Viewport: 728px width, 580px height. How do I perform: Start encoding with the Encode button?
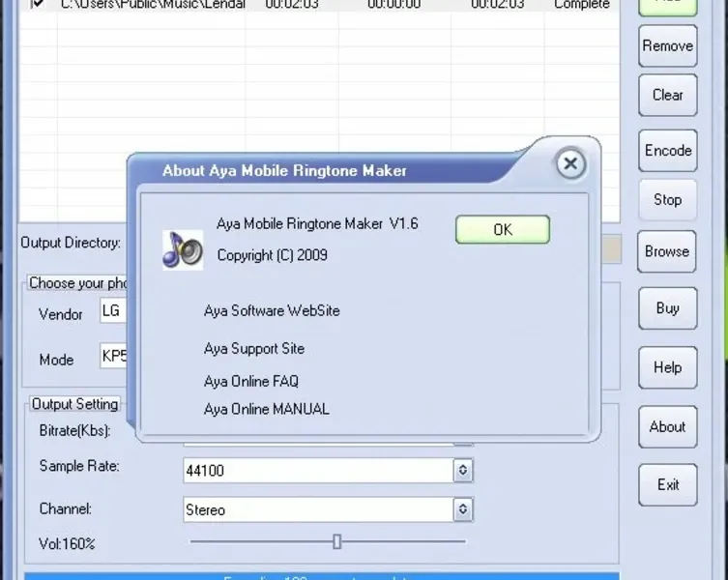click(x=668, y=151)
